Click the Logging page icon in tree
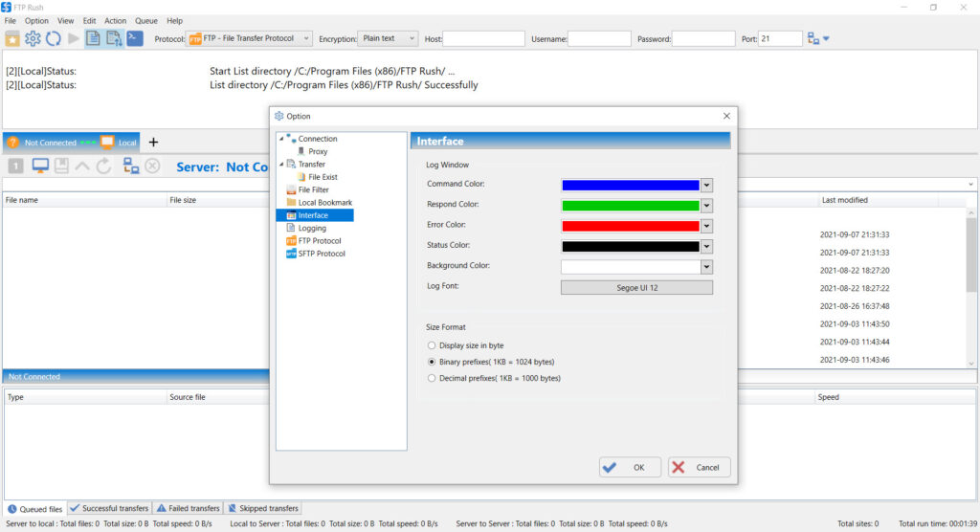The image size is (980, 532). tap(291, 228)
